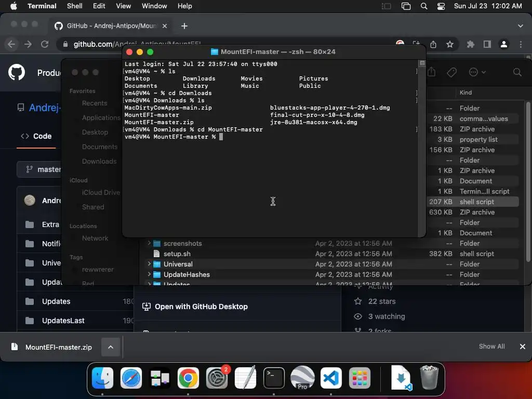This screenshot has width=532, height=399.
Task: Select the 207 KB shell script row
Action: pos(473,202)
